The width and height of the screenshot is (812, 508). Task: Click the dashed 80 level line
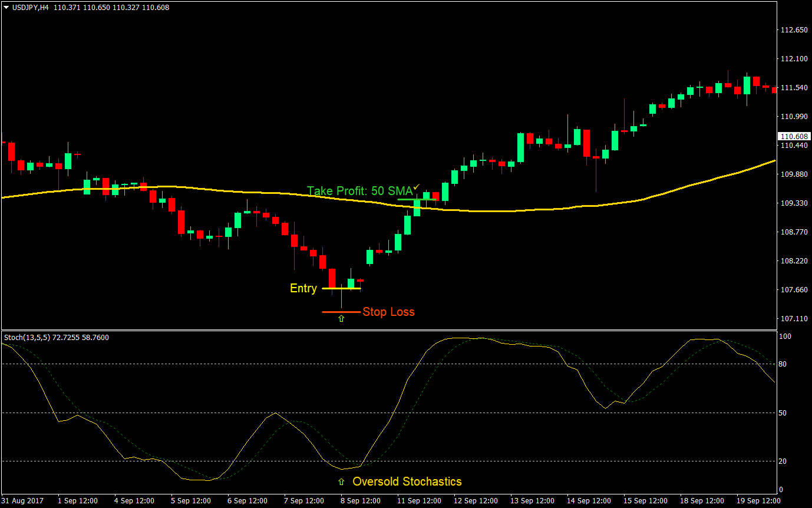(x=236, y=364)
